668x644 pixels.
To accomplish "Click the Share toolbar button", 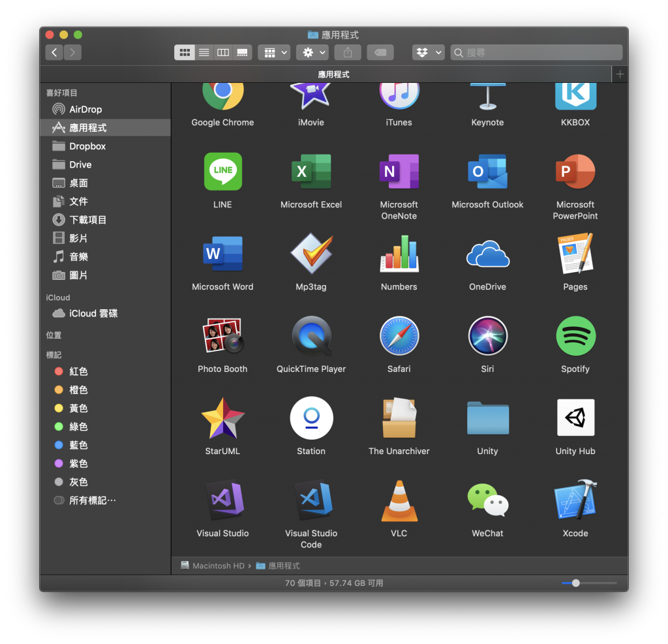I will [348, 52].
